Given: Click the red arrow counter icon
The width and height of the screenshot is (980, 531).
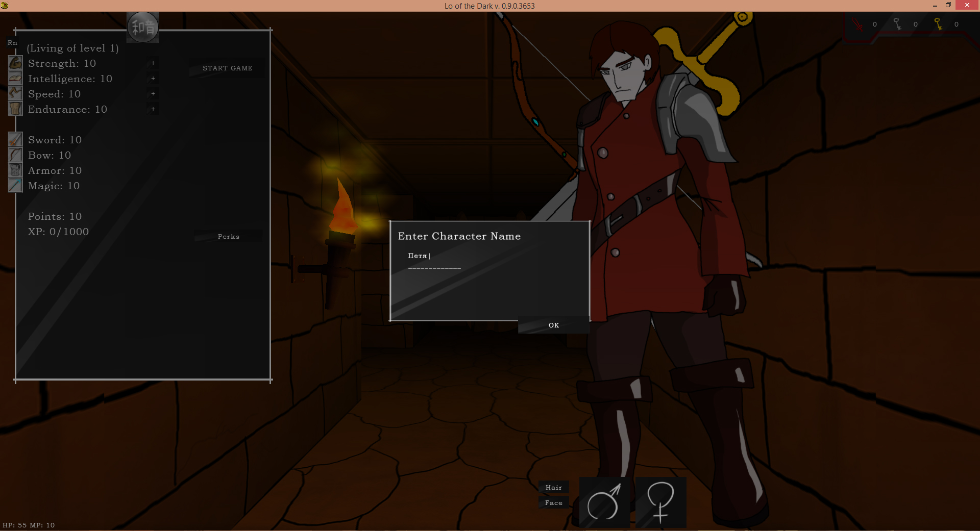Looking at the screenshot, I should click(x=857, y=24).
